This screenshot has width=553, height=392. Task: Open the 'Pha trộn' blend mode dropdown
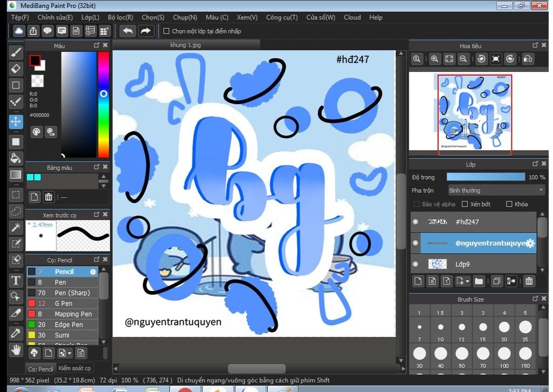(496, 191)
